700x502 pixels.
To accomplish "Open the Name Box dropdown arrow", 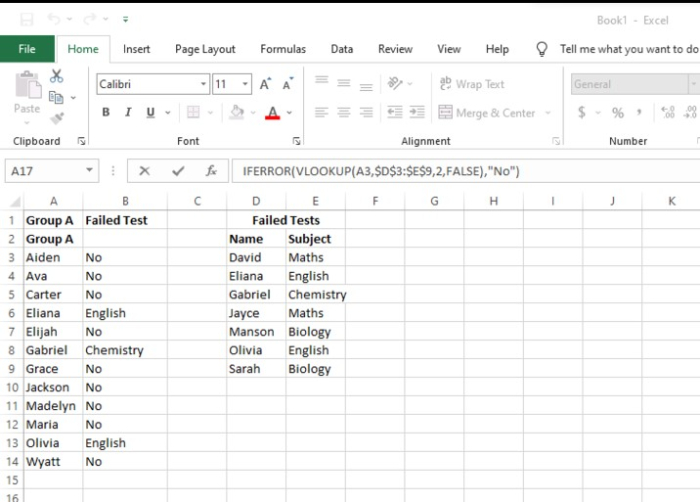I will click(89, 171).
